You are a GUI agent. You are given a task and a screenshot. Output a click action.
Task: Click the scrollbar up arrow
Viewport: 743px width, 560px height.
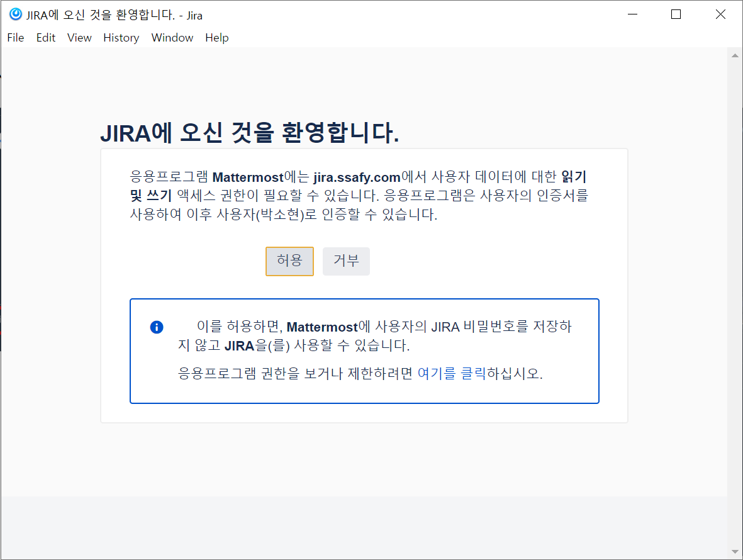(x=735, y=55)
